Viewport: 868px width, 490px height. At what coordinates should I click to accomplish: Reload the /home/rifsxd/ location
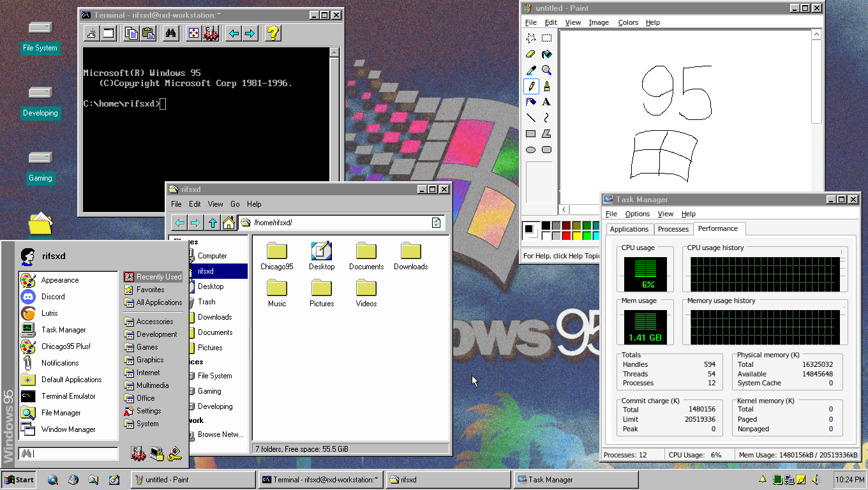437,223
